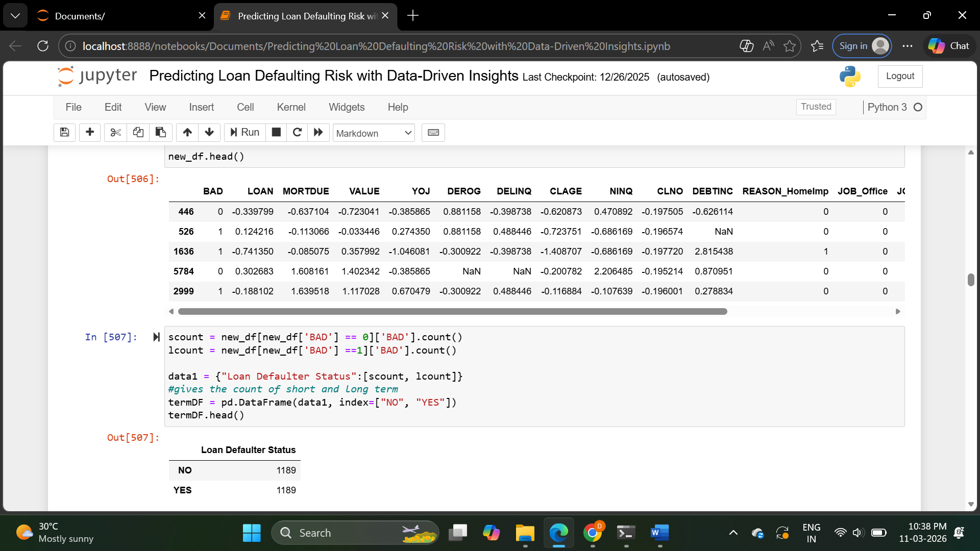Run the selected cell
The height and width of the screenshot is (551, 980).
(x=245, y=133)
